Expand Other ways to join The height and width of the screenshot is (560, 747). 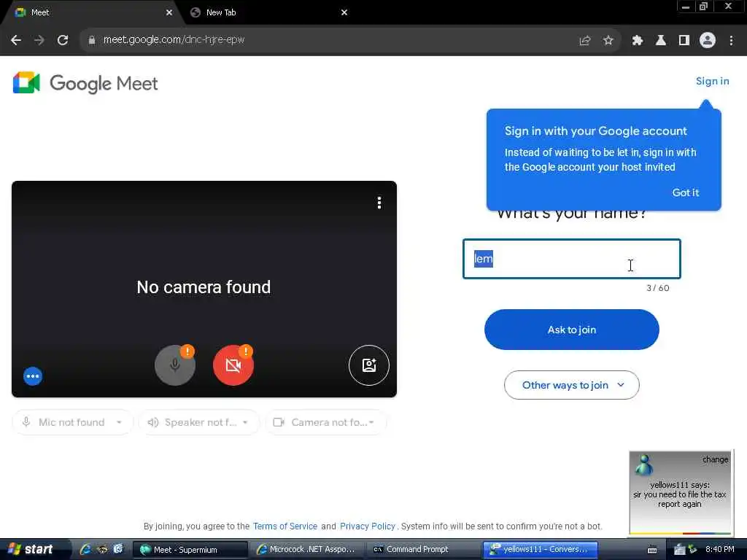click(x=572, y=385)
